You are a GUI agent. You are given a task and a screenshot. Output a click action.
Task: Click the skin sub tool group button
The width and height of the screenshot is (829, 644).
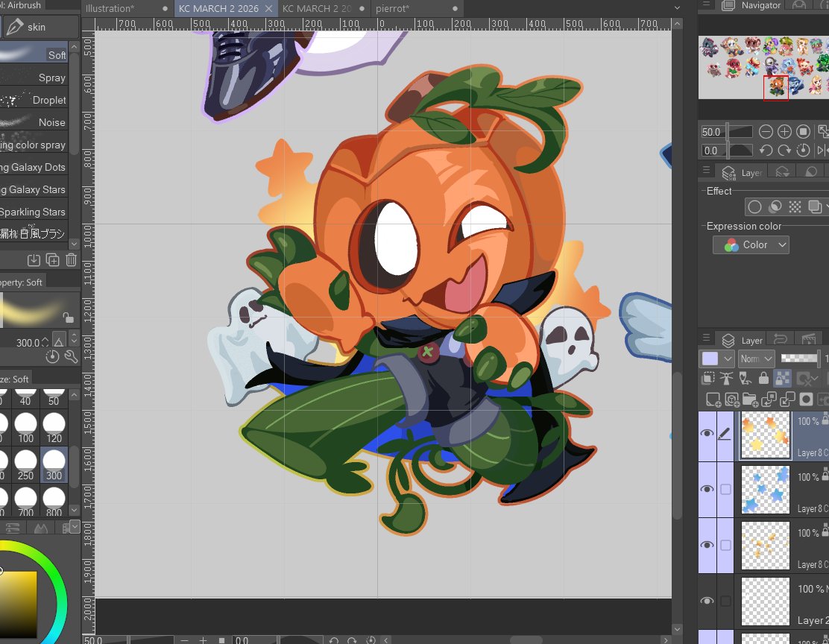coord(40,26)
